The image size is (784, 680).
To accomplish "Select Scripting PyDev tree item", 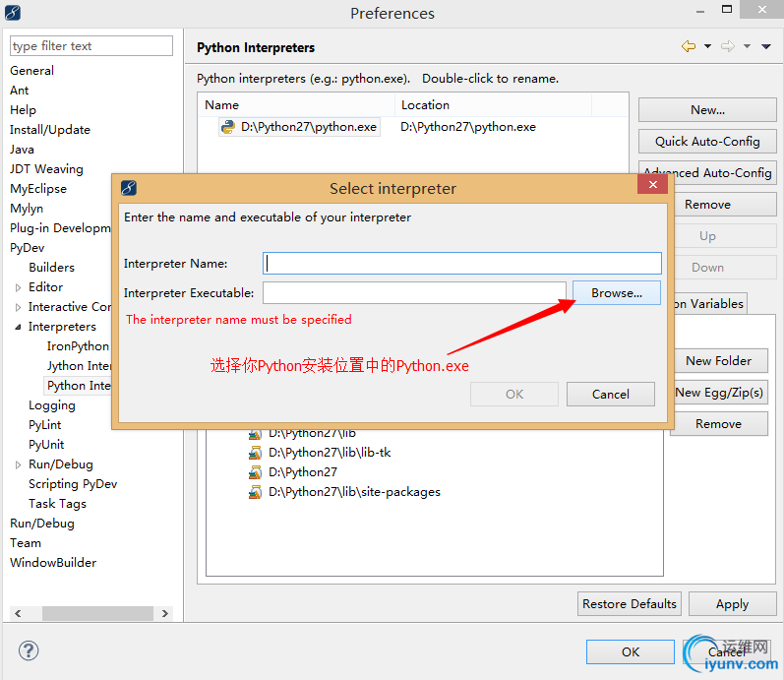I will point(73,484).
